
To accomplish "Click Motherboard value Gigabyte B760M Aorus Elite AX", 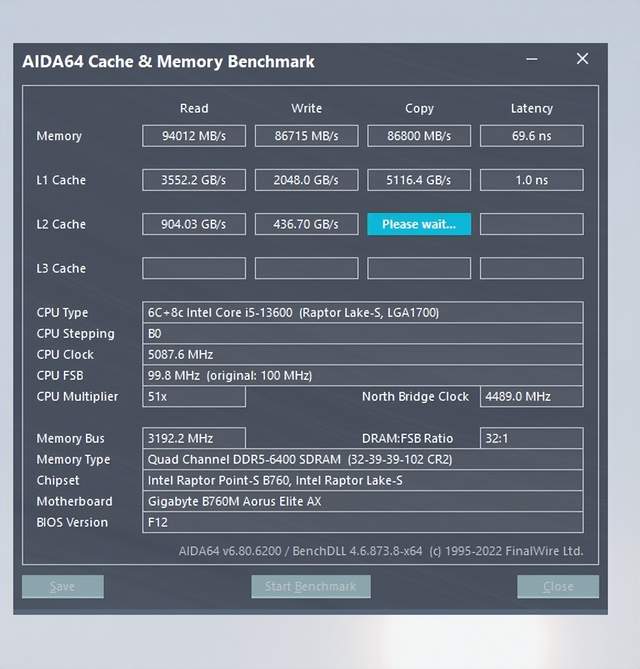I will 363,501.
